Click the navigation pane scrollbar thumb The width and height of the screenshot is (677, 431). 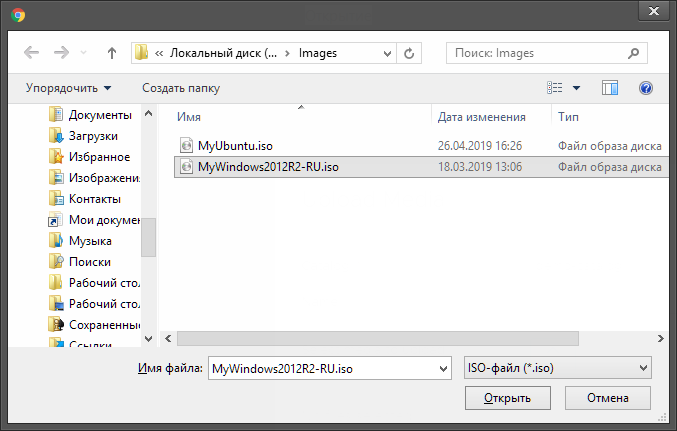(x=148, y=237)
